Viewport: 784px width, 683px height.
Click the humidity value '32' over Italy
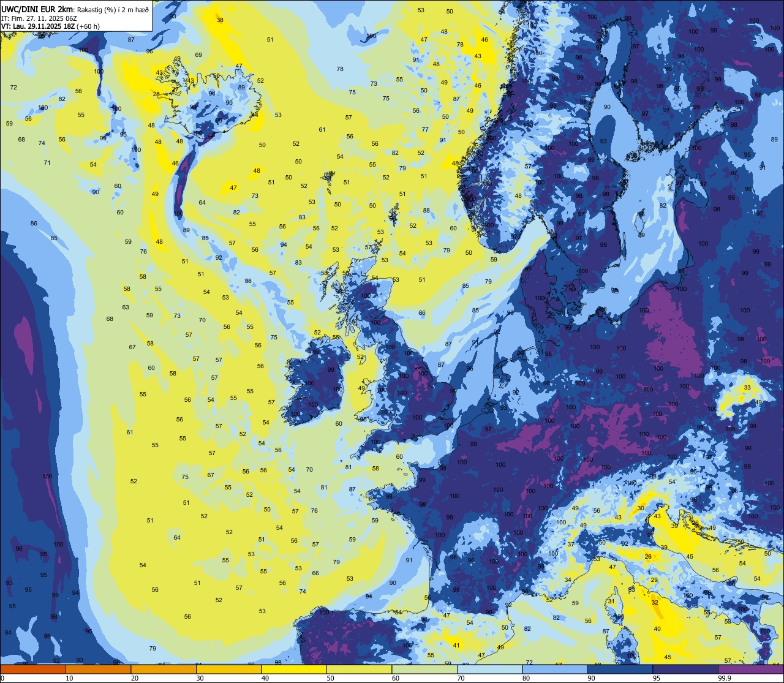click(x=655, y=603)
